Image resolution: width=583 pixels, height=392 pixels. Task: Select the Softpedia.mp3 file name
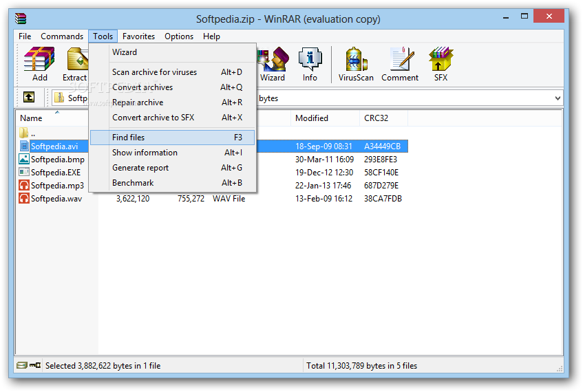pyautogui.click(x=57, y=186)
